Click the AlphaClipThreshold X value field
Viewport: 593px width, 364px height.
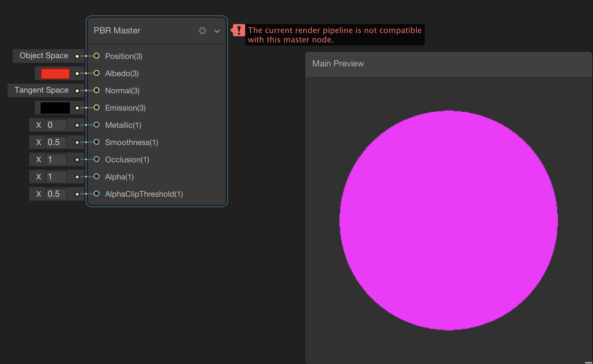(x=56, y=194)
